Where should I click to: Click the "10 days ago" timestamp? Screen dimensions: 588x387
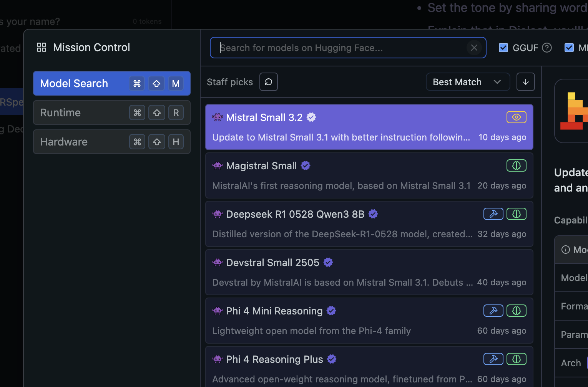[502, 137]
